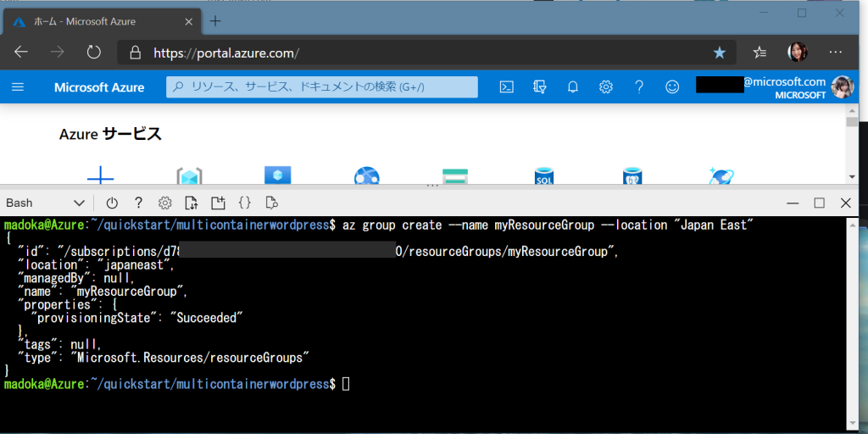Focus the Azure resource search box
868x434 pixels.
[x=321, y=87]
